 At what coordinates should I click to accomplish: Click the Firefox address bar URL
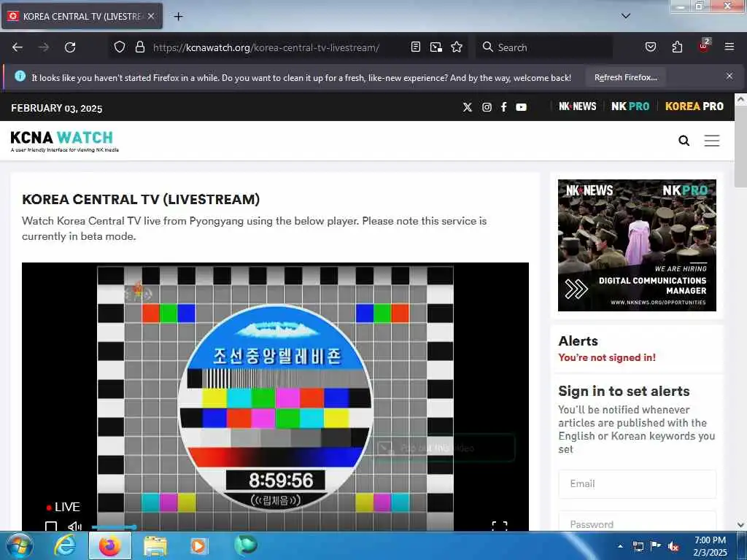point(266,47)
